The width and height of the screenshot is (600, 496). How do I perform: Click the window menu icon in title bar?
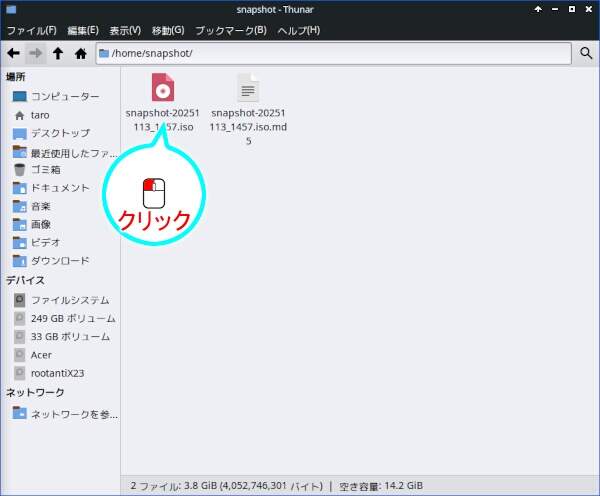pos(11,9)
